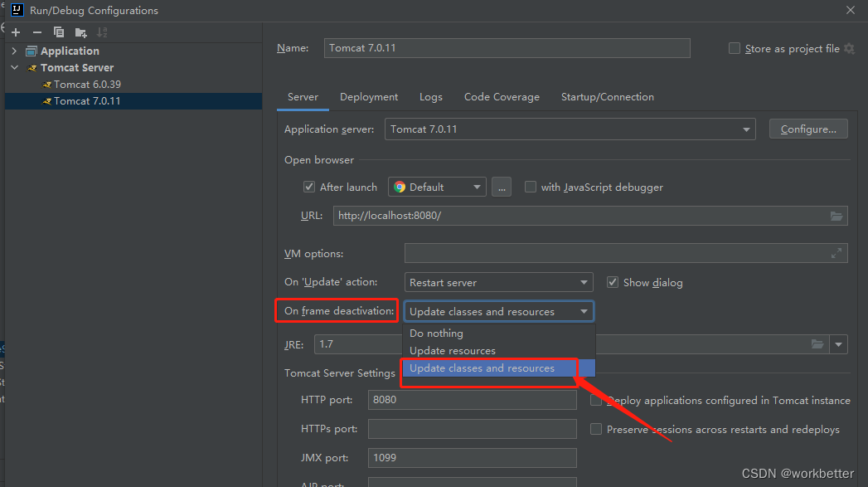Select the Tomcat 6.0.39 configuration

click(133, 85)
